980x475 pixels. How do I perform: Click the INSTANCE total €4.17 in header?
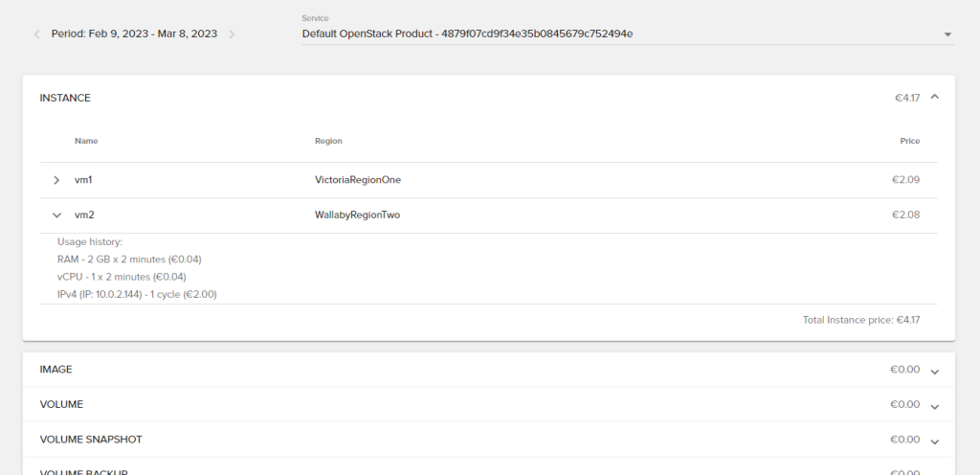(x=907, y=98)
